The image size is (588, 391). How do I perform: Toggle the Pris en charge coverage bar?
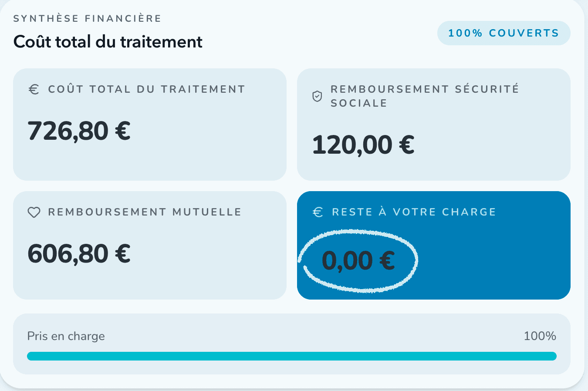coord(292,344)
